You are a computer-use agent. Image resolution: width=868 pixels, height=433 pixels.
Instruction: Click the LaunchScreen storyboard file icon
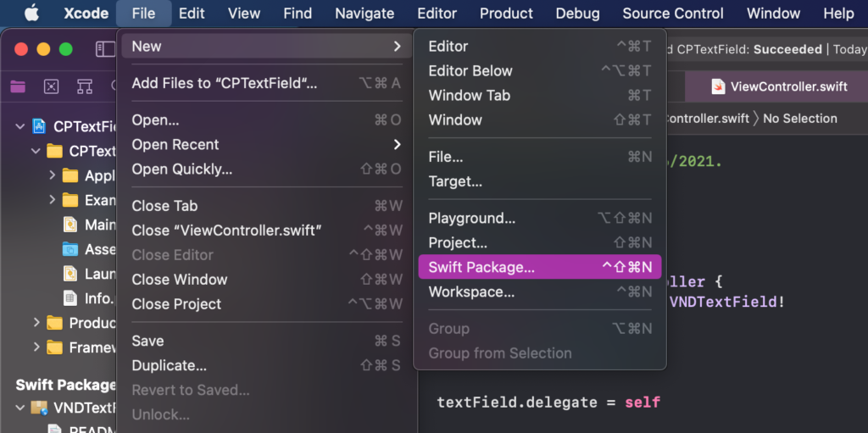coord(70,274)
